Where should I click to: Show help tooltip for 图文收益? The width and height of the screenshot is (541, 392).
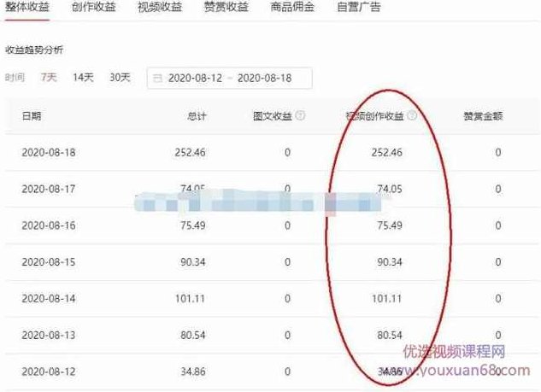(301, 115)
